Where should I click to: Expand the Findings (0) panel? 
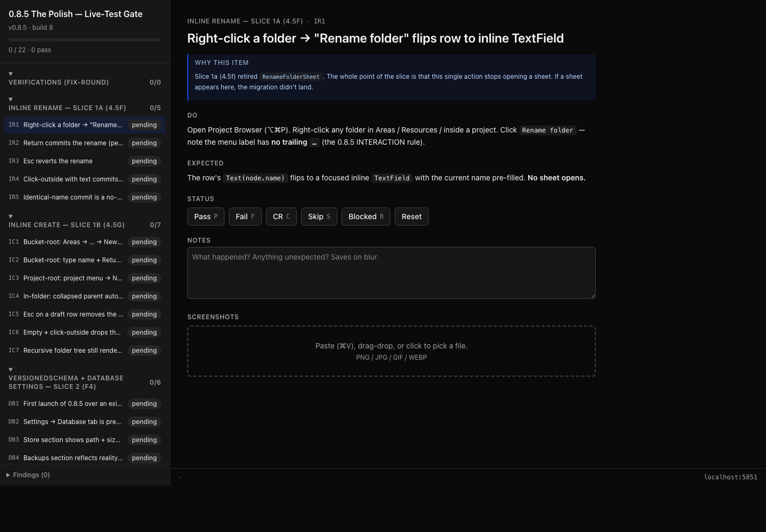29,475
